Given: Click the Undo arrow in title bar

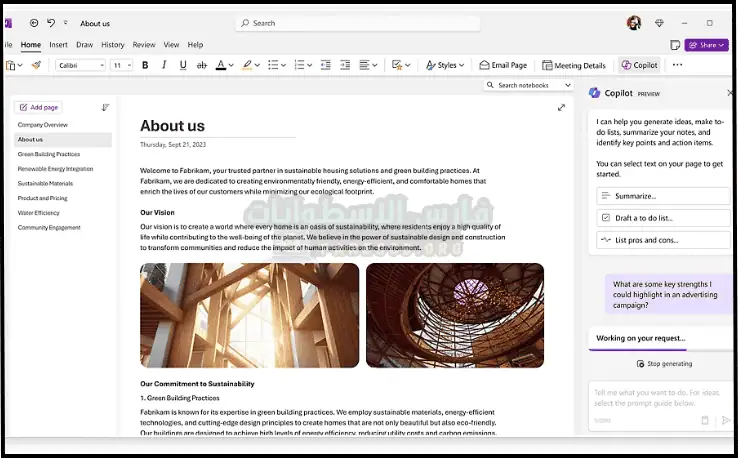Looking at the screenshot, I should click(x=51, y=22).
